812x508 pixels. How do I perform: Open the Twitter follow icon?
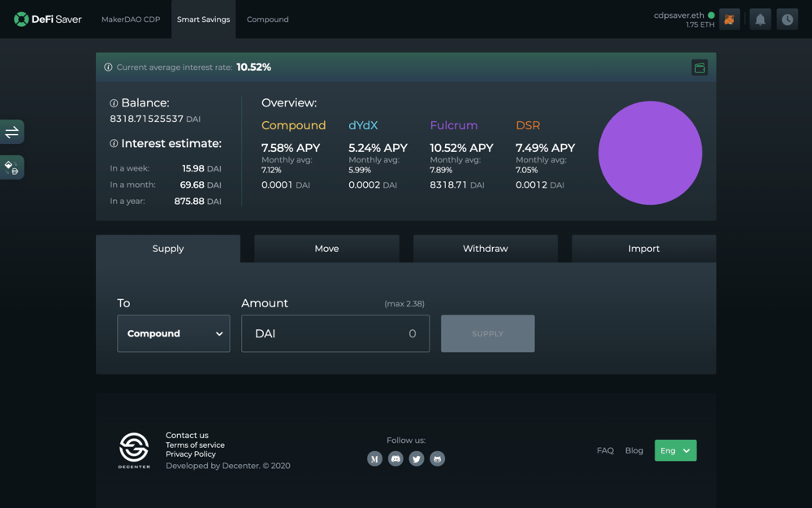pyautogui.click(x=417, y=458)
